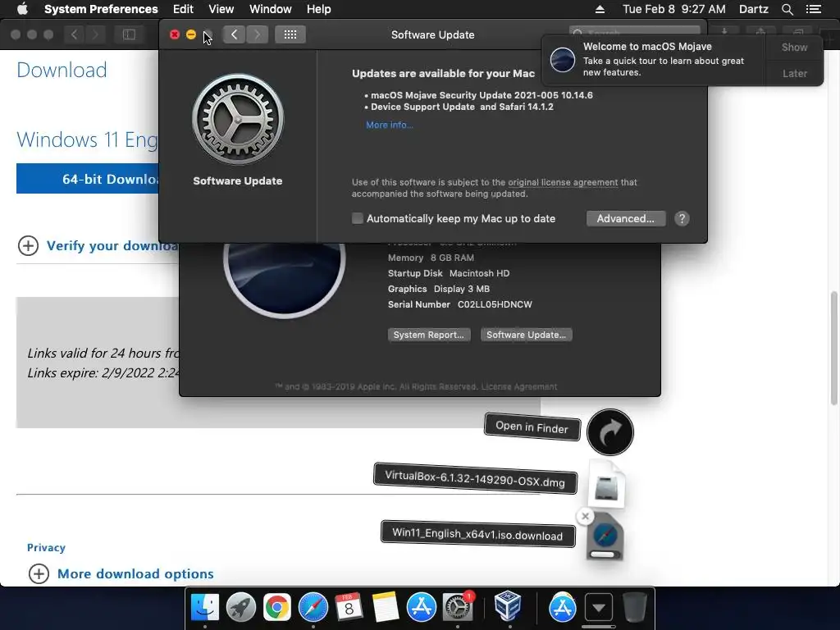The image size is (840, 630).
Task: Toggle Safari sidebar button
Action: coord(129,34)
